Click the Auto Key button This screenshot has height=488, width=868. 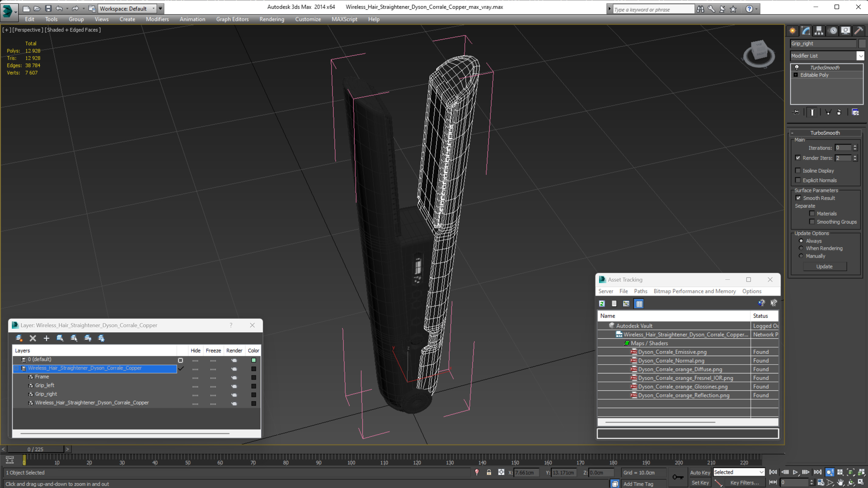pyautogui.click(x=700, y=472)
